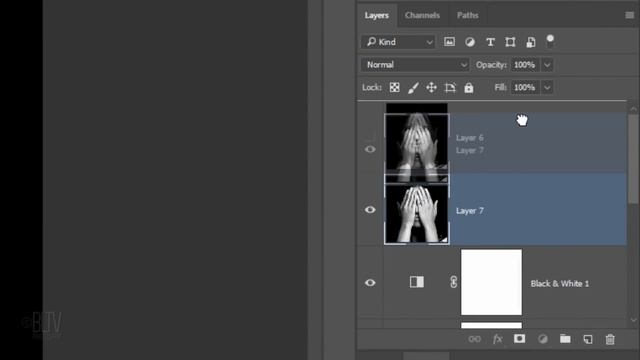Lock artboard nesting icon

pyautogui.click(x=450, y=87)
